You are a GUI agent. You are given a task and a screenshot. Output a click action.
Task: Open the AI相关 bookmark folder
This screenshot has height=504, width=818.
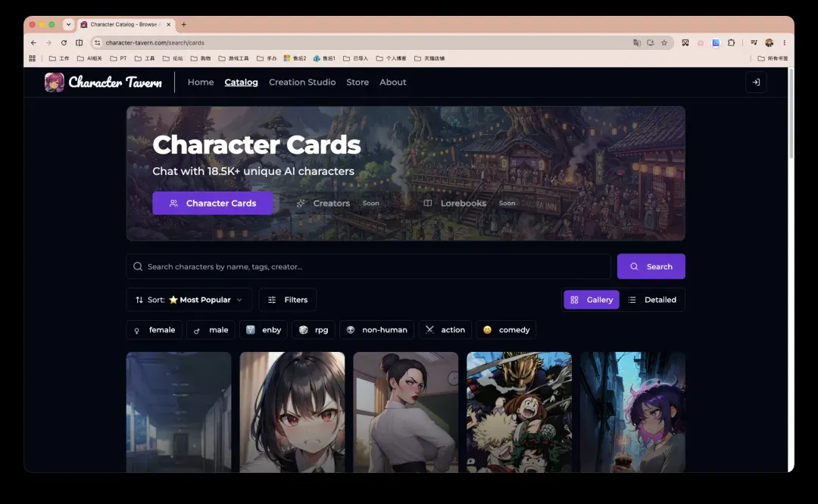(89, 58)
